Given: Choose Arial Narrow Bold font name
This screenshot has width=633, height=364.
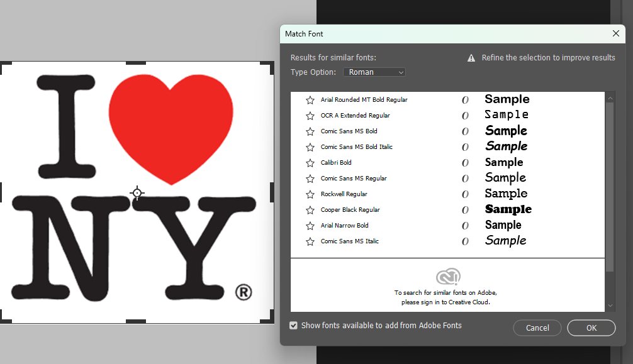Looking at the screenshot, I should [x=344, y=226].
